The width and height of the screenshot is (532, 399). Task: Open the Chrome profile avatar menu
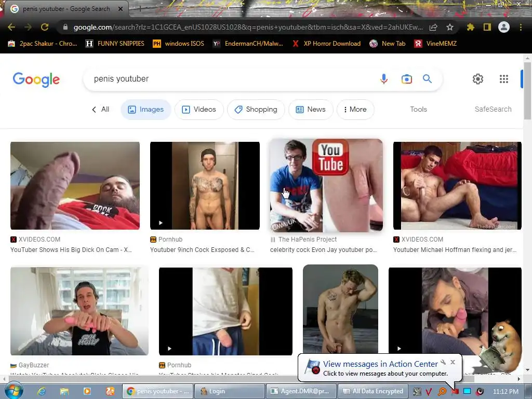pos(504,27)
